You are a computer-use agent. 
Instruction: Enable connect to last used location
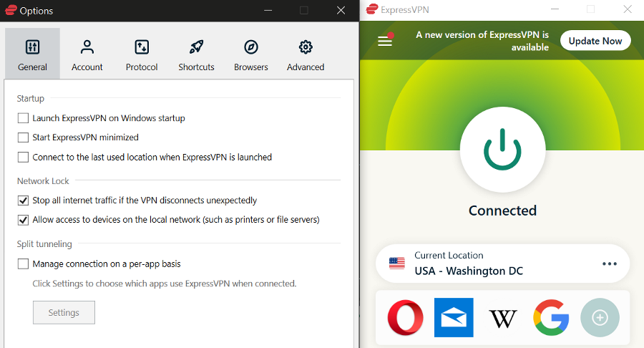[x=23, y=157]
